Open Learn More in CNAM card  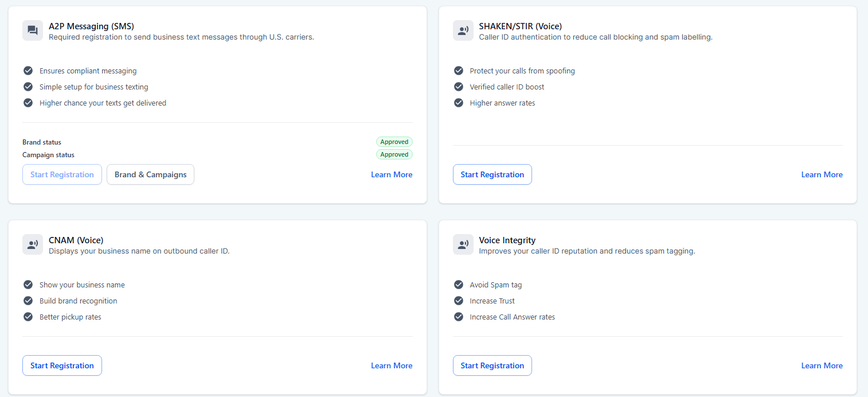[392, 365]
